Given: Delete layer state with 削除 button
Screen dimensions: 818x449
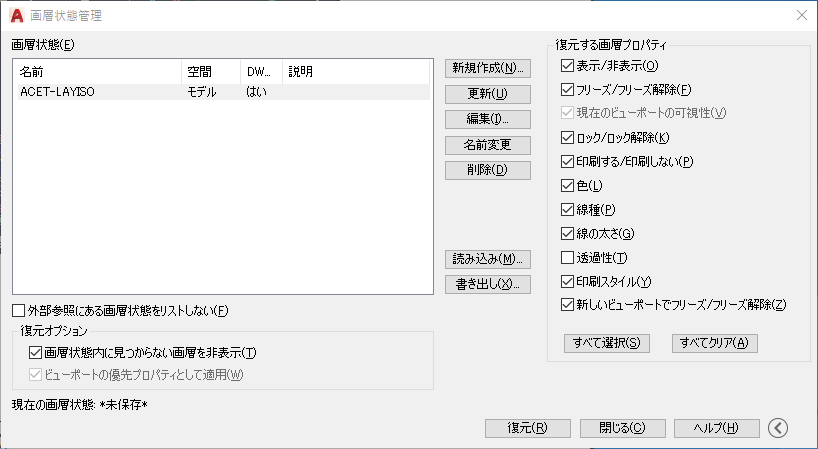Looking at the screenshot, I should (x=488, y=170).
